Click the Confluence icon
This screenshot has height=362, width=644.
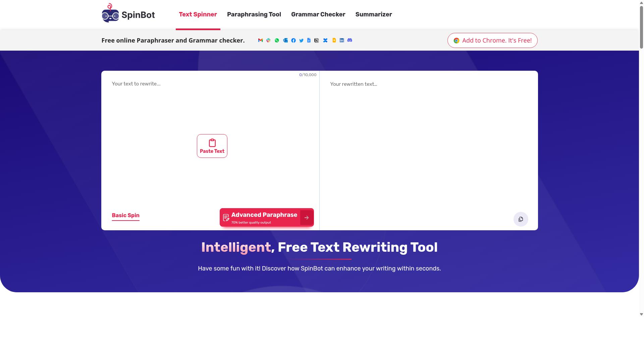(x=325, y=40)
